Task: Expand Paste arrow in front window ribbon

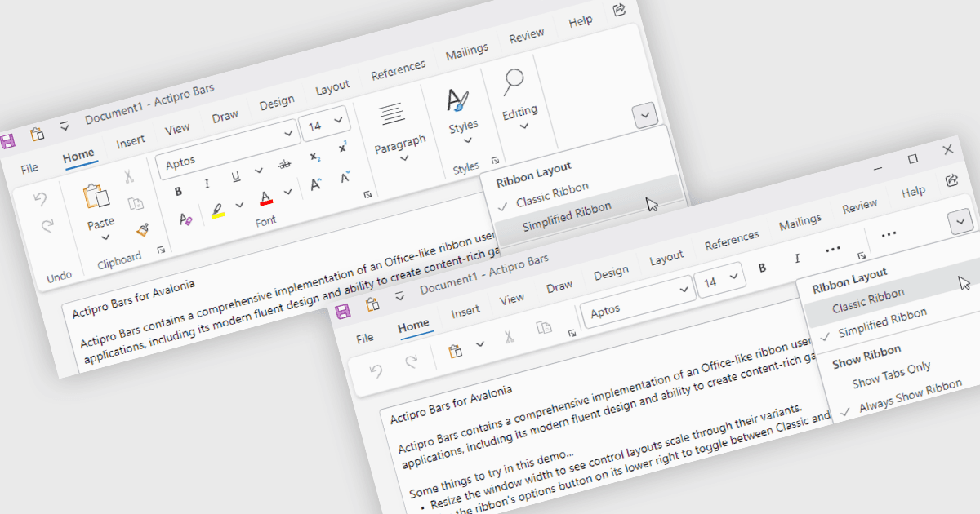Action: point(480,343)
